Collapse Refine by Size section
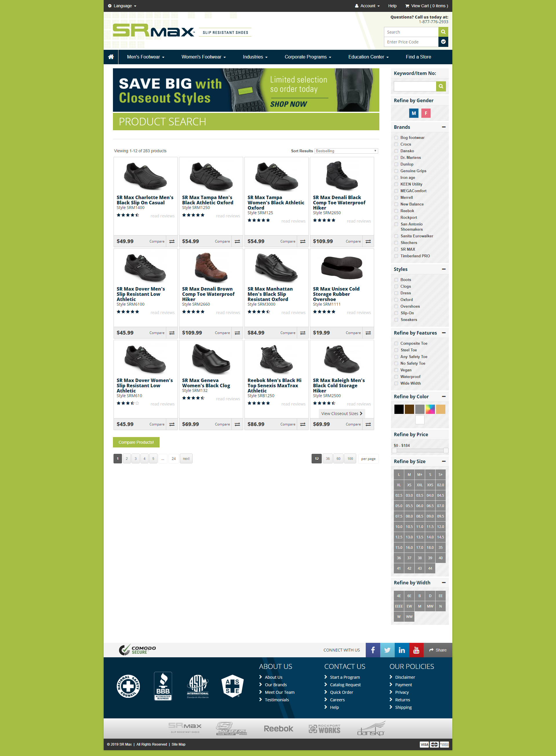556x756 pixels. pyautogui.click(x=444, y=461)
